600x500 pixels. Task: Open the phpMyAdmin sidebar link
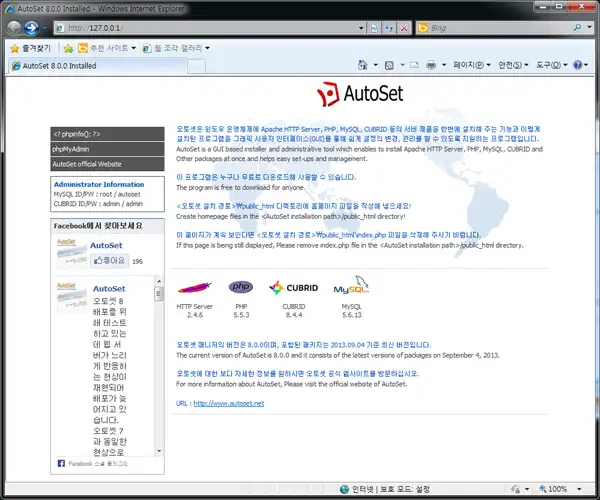[107, 149]
